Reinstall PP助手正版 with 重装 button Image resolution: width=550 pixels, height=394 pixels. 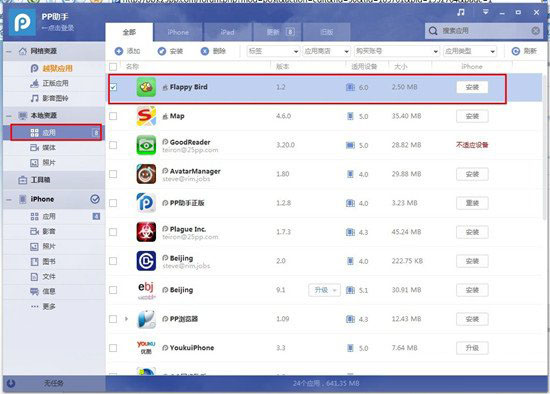coord(472,203)
